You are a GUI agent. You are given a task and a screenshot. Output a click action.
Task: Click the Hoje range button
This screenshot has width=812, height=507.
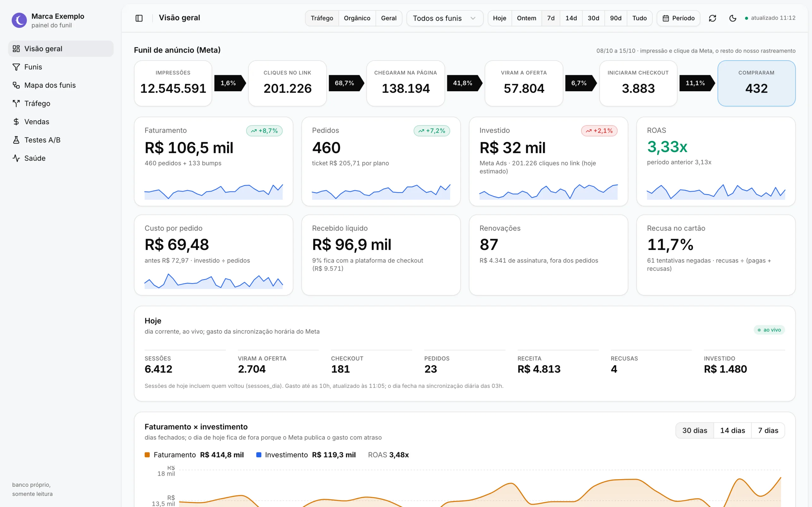pyautogui.click(x=499, y=18)
